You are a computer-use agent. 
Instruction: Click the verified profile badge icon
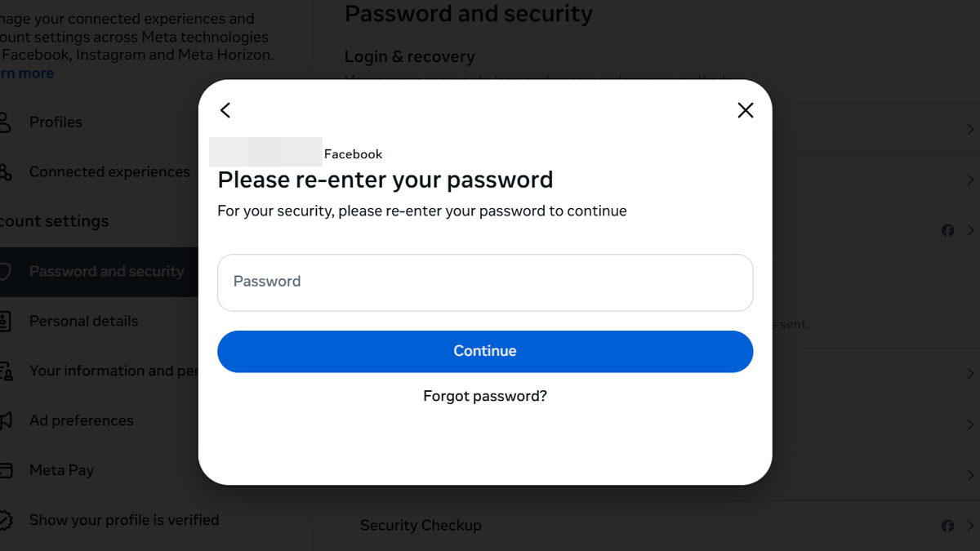coord(7,520)
